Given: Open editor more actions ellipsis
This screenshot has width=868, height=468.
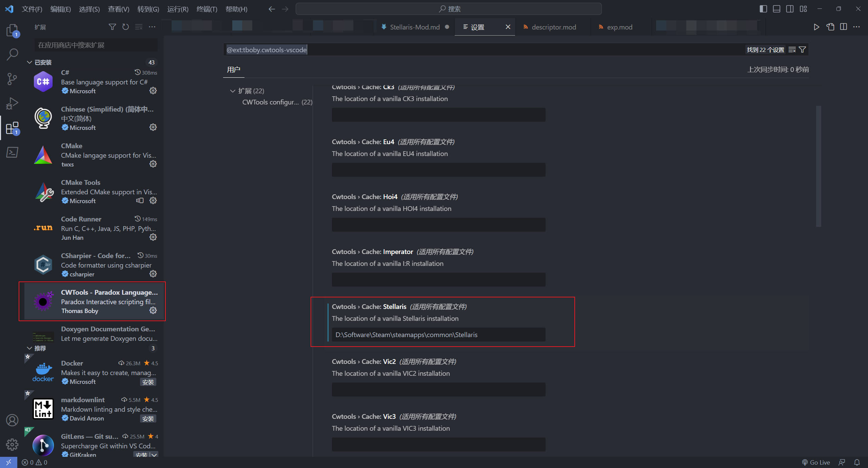Looking at the screenshot, I should pos(856,27).
